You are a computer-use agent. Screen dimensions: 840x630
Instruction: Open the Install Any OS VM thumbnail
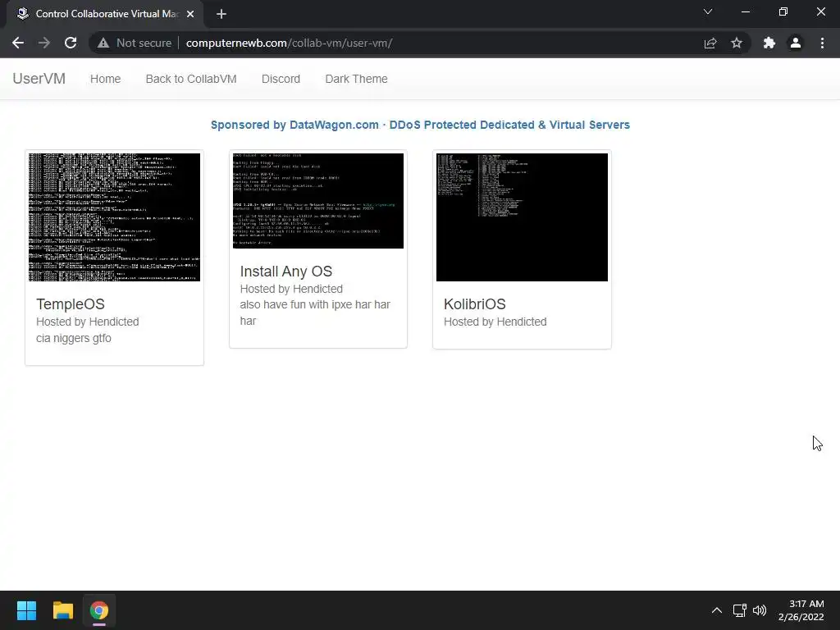pyautogui.click(x=318, y=201)
